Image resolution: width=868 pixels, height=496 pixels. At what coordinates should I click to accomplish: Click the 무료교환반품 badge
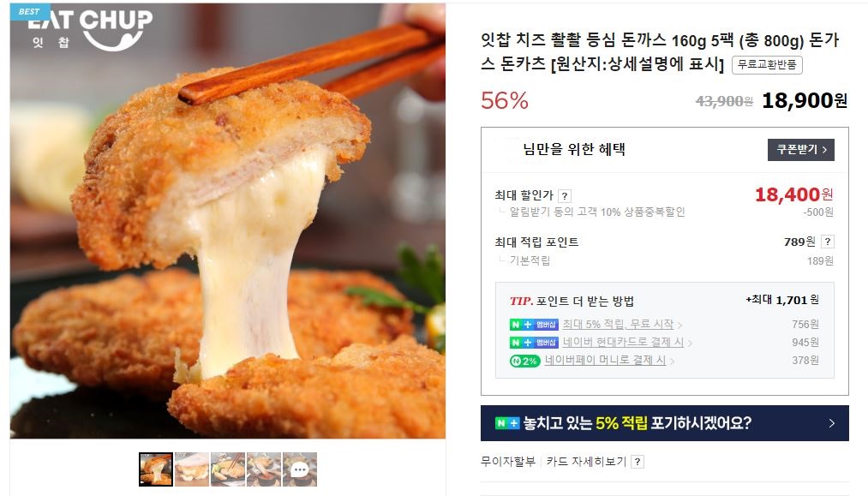[x=767, y=65]
